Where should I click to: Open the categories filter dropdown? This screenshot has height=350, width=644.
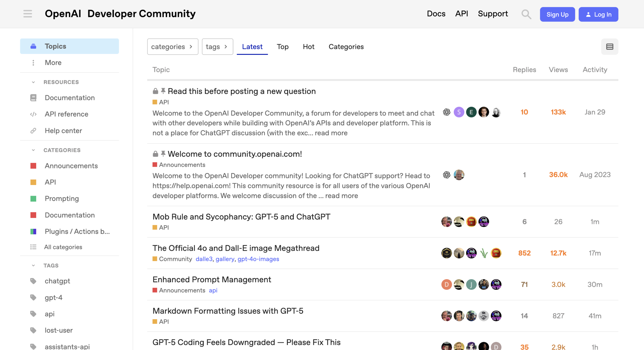point(172,46)
